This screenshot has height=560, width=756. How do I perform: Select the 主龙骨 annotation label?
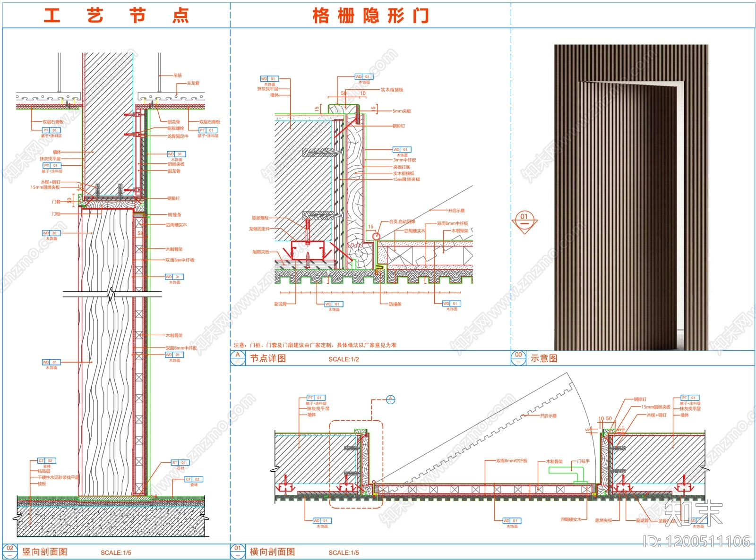pos(193,83)
